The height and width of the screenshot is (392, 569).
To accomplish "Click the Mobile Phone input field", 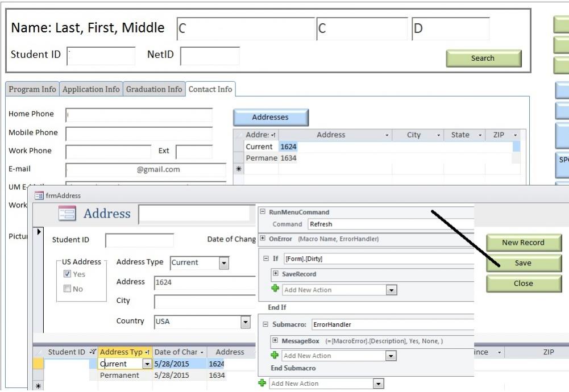I will coord(139,134).
